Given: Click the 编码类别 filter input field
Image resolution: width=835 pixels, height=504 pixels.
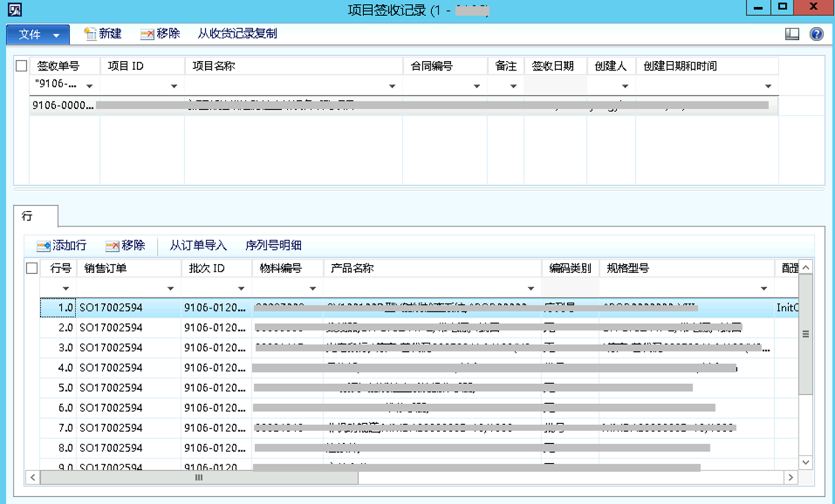Looking at the screenshot, I should (570, 288).
